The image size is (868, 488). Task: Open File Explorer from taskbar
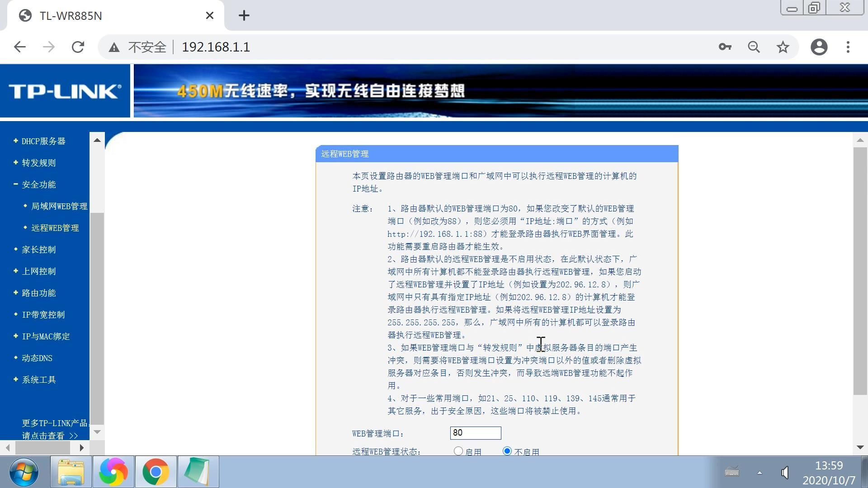tap(71, 472)
